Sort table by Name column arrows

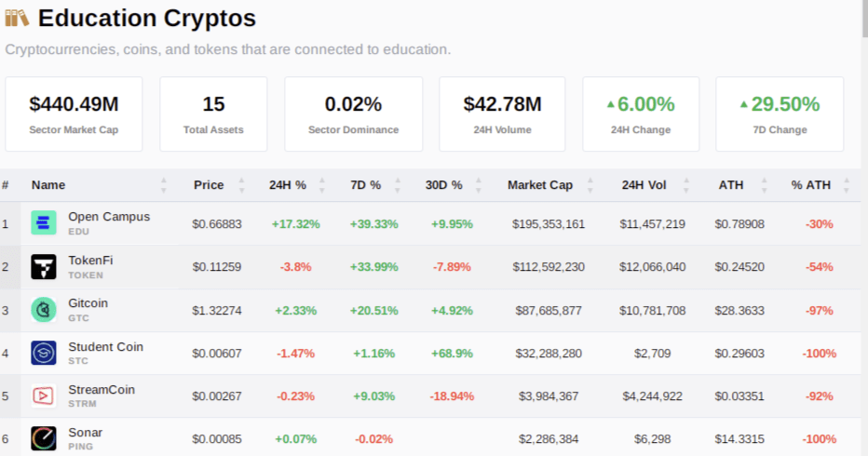[163, 185]
